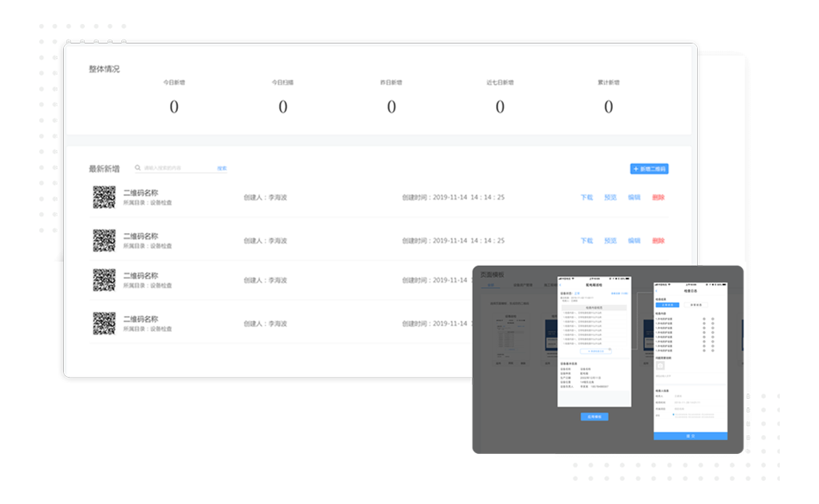The width and height of the screenshot is (819, 504).
Task: Click 预览 in the first QR code row
Action: point(610,198)
